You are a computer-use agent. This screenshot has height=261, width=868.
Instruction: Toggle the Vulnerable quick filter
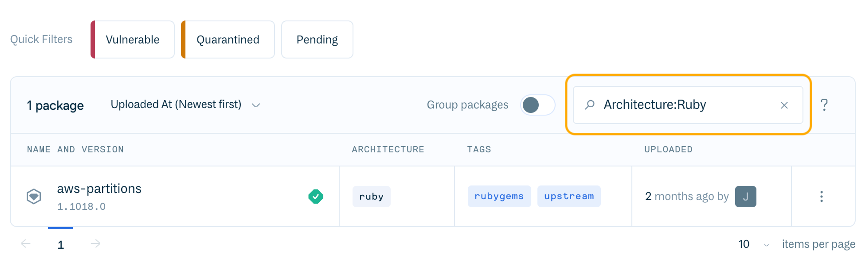tap(132, 39)
